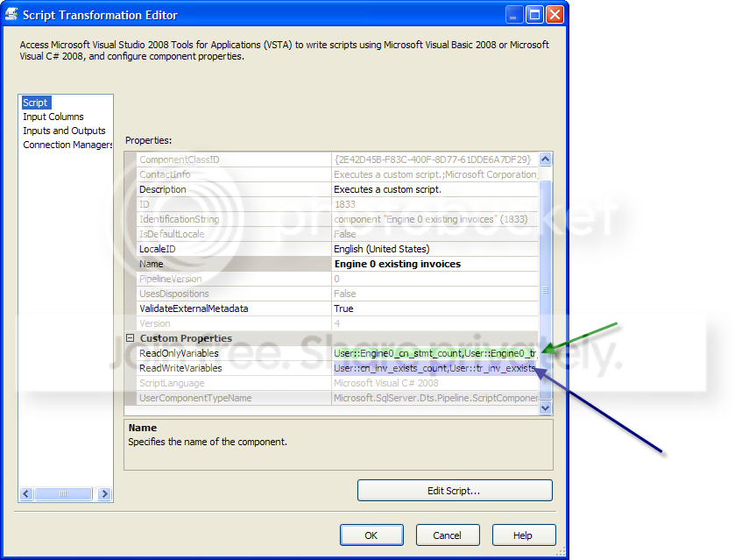Click left pane scroll right arrow
The image size is (742, 560).
104,493
